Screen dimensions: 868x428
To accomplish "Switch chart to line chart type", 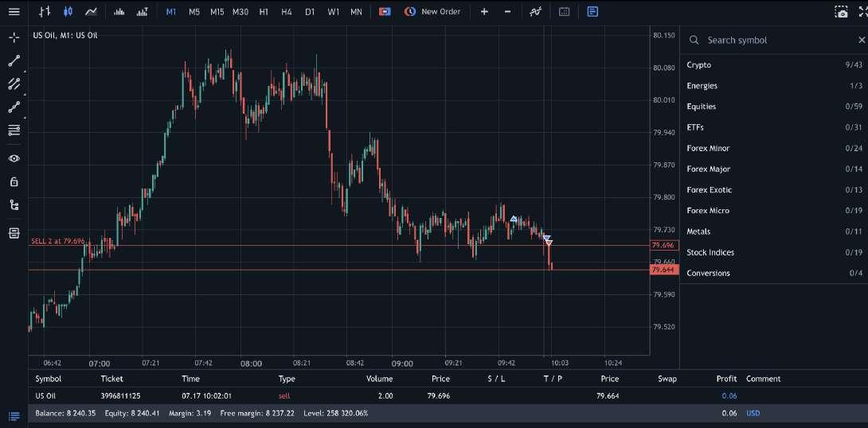I will (91, 12).
